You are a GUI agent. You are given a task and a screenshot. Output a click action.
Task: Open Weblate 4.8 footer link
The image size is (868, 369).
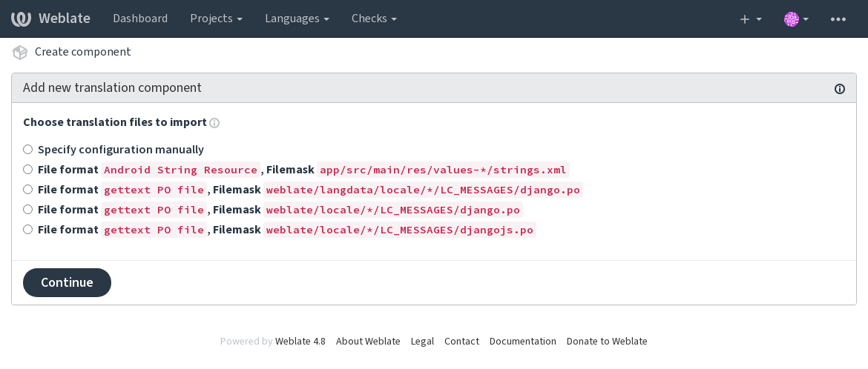pos(300,342)
